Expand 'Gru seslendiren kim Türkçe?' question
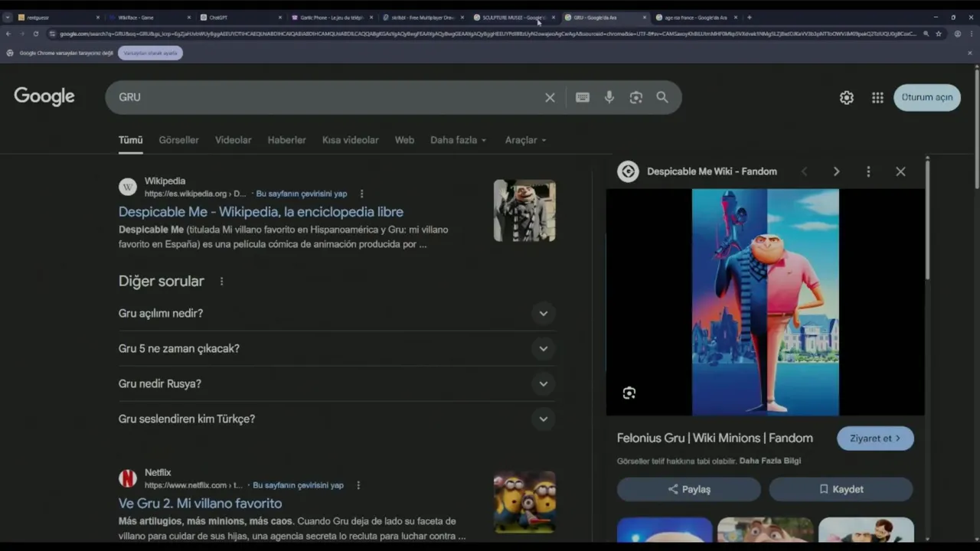This screenshot has width=980, height=551. (337, 419)
